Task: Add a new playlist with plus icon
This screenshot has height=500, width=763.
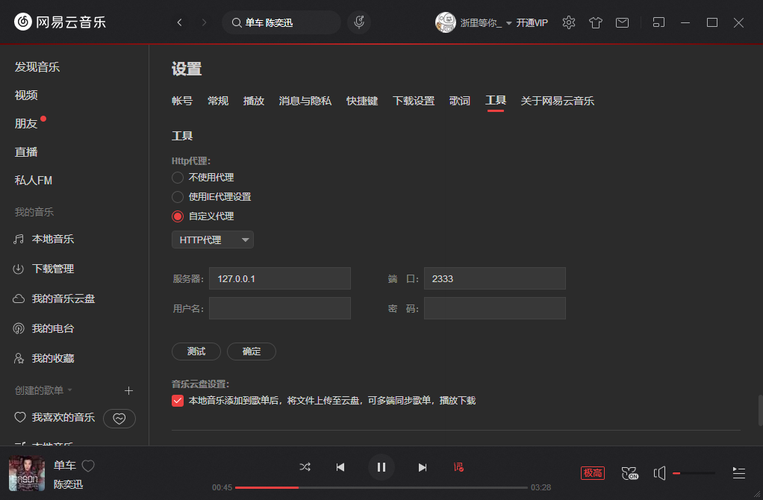Action: [x=128, y=391]
